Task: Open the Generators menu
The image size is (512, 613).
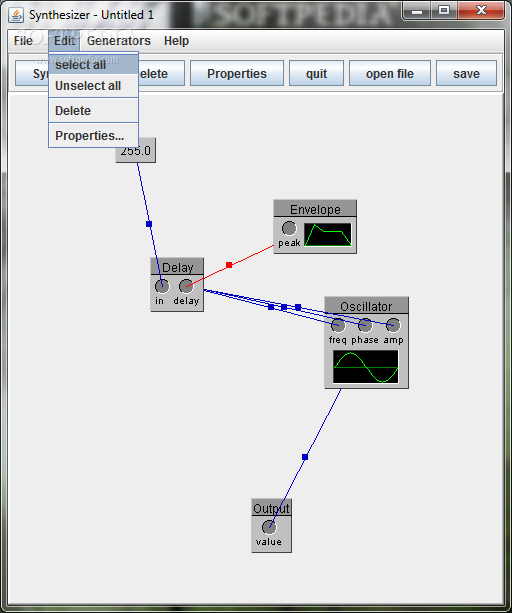Action: (118, 41)
